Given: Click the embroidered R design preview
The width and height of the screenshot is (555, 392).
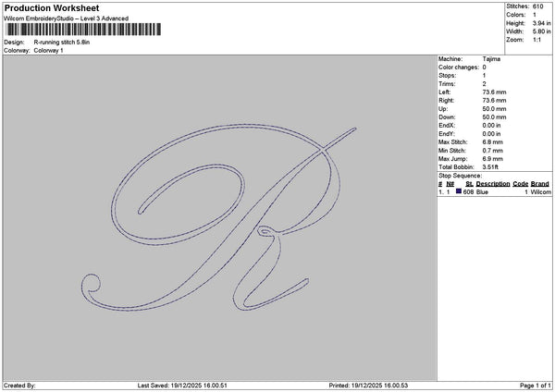Looking at the screenshot, I should point(218,217).
